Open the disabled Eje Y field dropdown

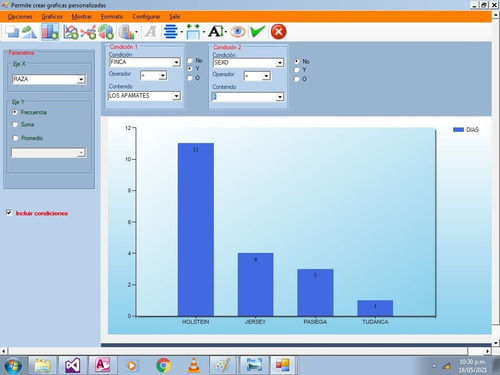81,153
